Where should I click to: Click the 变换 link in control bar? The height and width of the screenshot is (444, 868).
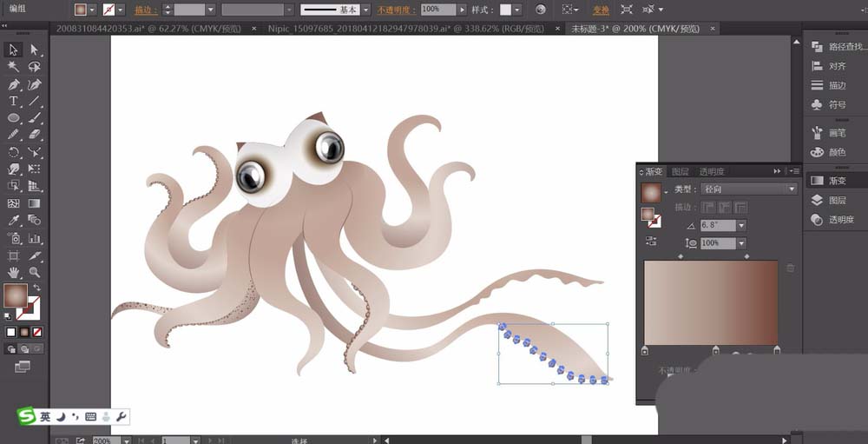pyautogui.click(x=600, y=10)
